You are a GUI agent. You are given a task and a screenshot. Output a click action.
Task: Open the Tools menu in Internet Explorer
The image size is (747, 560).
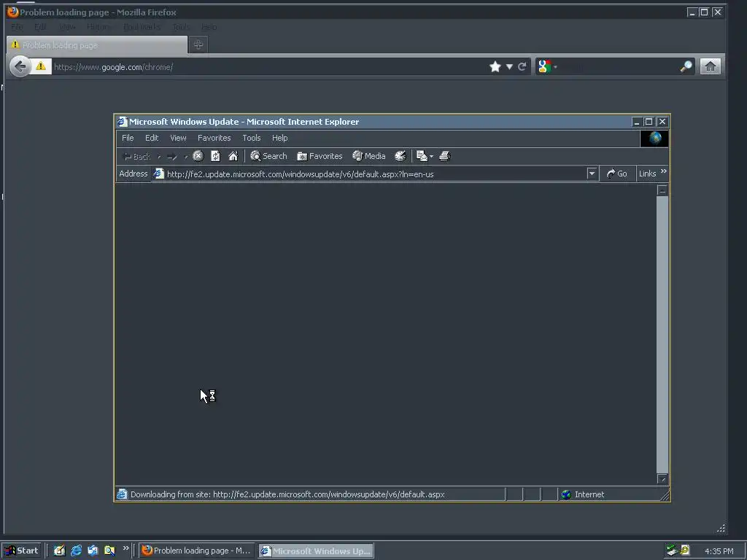252,138
